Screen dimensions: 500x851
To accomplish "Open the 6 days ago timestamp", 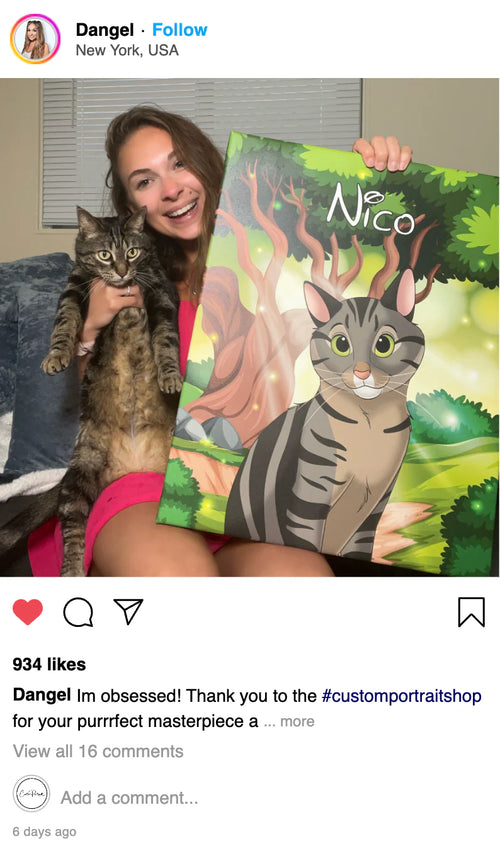I will [45, 831].
